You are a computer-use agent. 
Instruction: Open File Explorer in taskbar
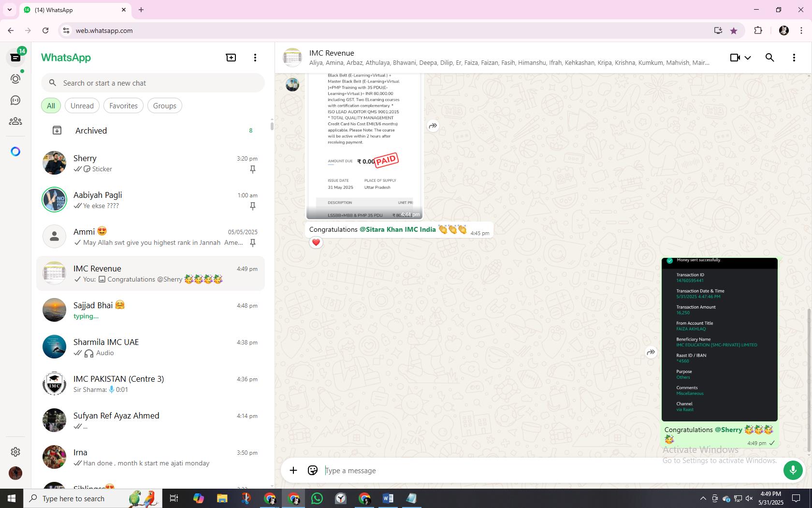[x=222, y=498]
